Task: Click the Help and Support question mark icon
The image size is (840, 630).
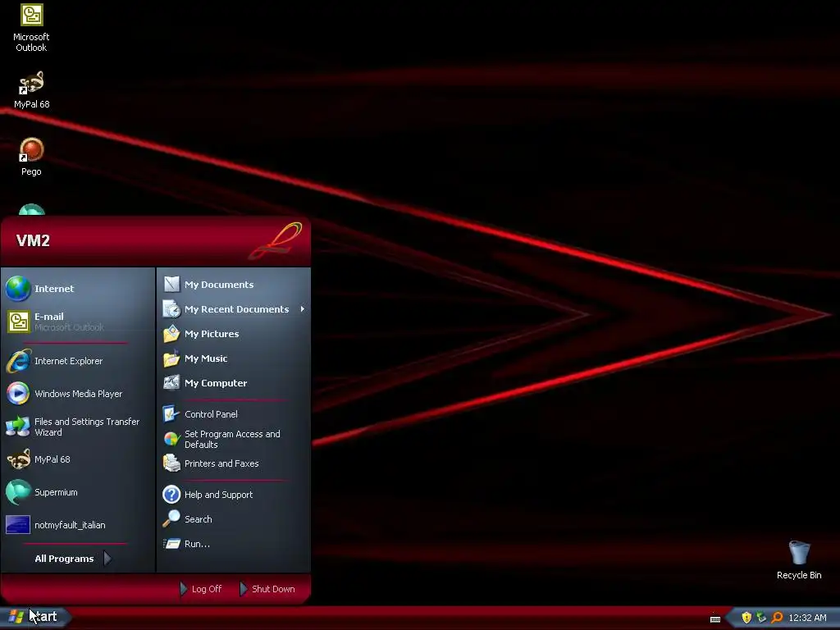Action: coord(171,495)
